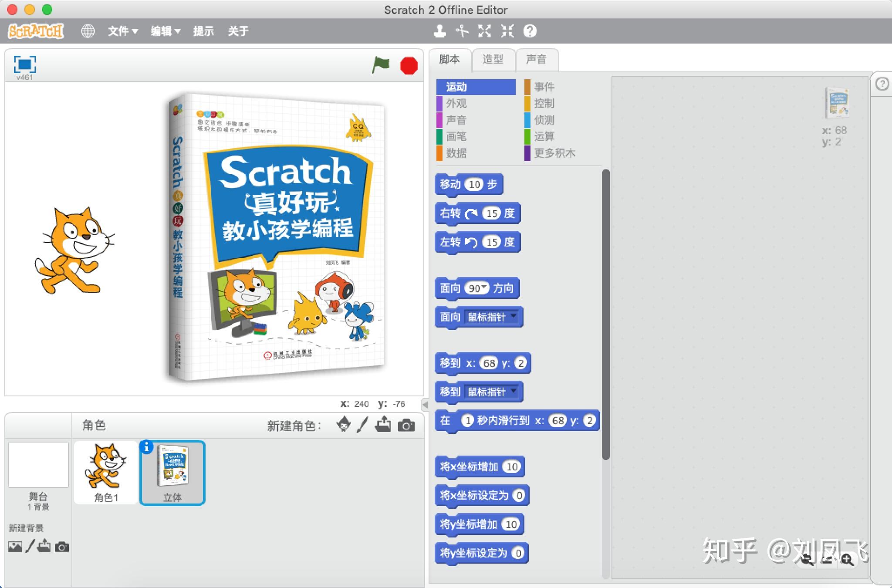Choose sprite from library icon
Viewport: 892px width, 588px height.
coord(344,425)
